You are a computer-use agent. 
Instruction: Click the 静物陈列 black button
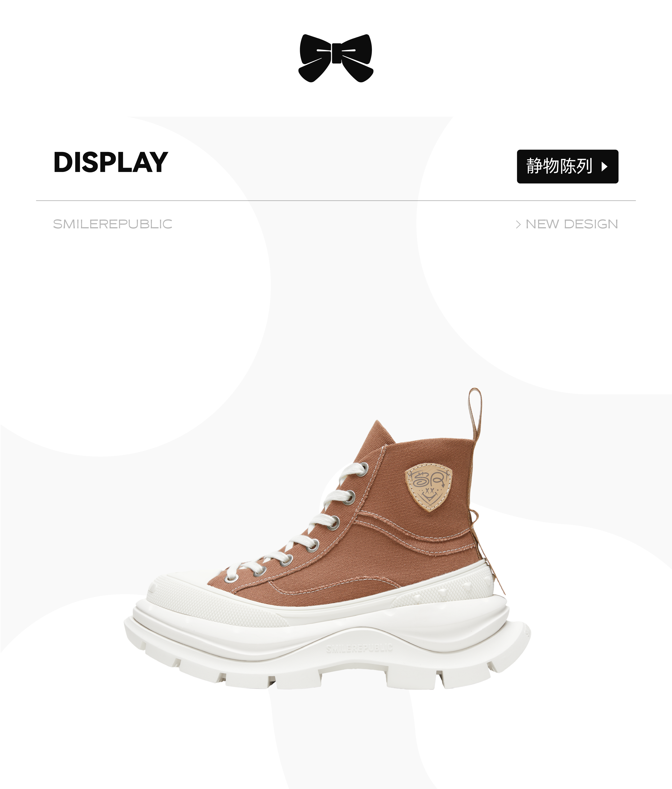pyautogui.click(x=567, y=166)
